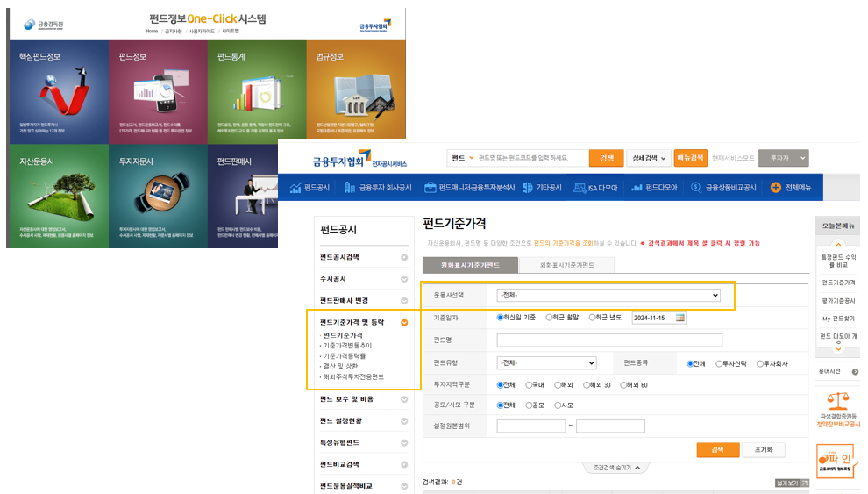Click the 금융투자협회 전자공시서비스 logo
The image size is (868, 494).
359,159
